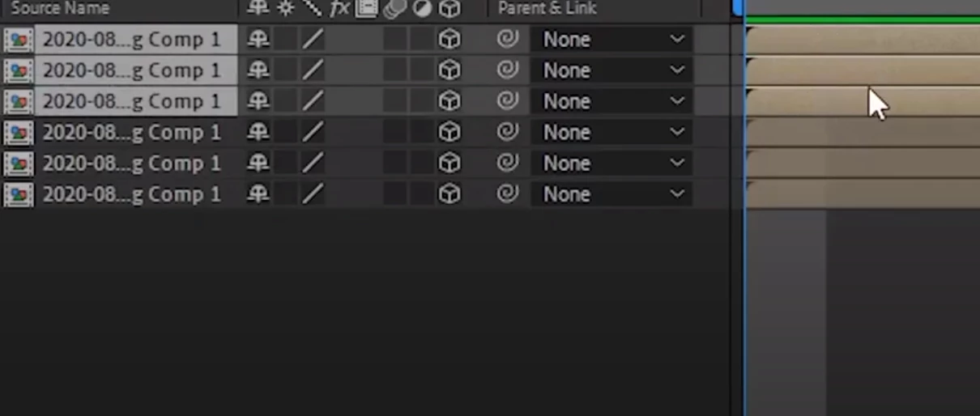Click the Parent & Link column header
Screen dimensions: 980x416
(548, 8)
